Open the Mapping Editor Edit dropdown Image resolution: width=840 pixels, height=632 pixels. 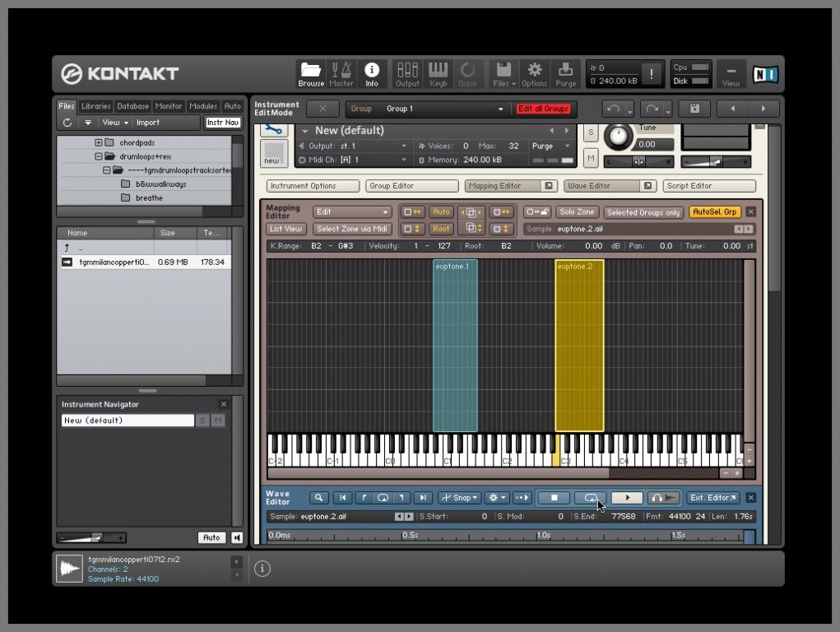(352, 212)
